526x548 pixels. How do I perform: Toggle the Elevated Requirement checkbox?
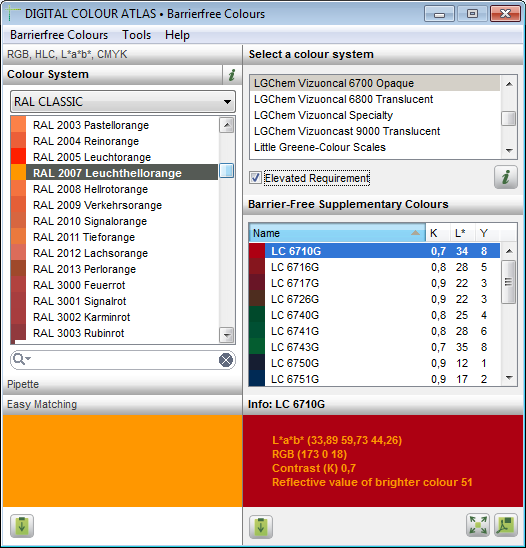255,178
